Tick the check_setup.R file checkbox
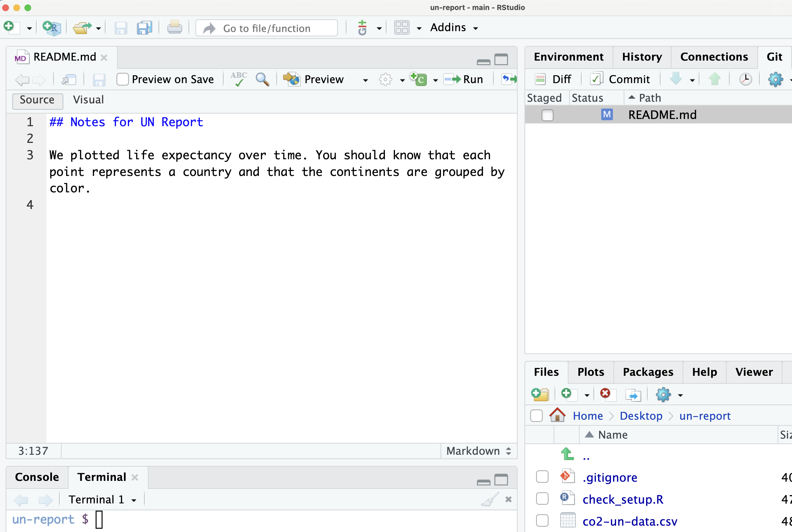Image resolution: width=792 pixels, height=532 pixels. click(542, 499)
